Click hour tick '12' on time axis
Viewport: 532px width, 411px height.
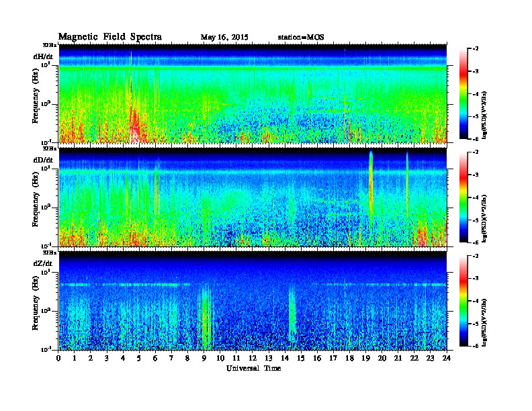(253, 359)
